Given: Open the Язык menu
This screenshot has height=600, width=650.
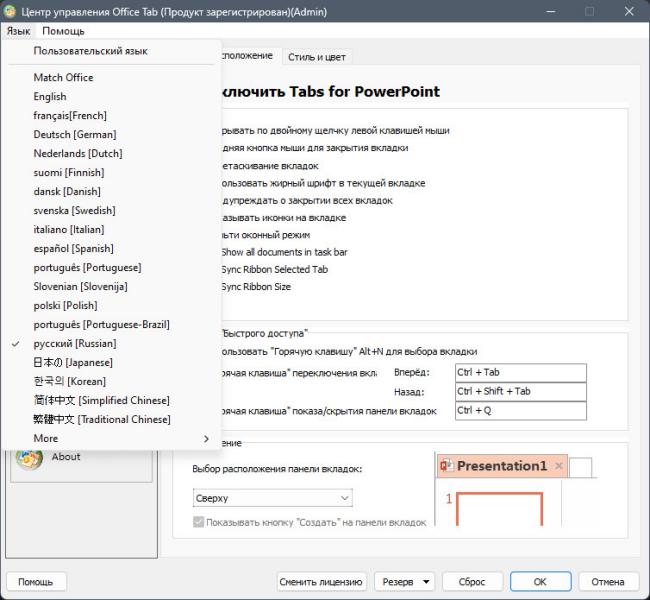Looking at the screenshot, I should pos(19,31).
